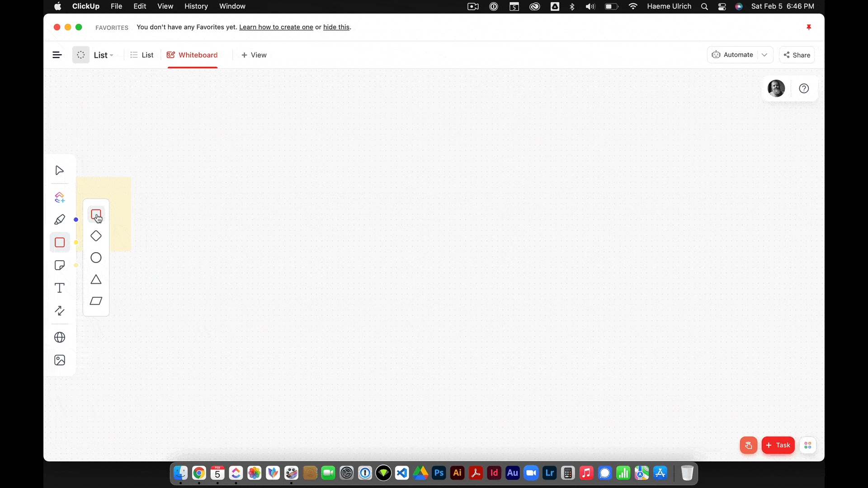Click the blue pen color dot

[x=76, y=220]
